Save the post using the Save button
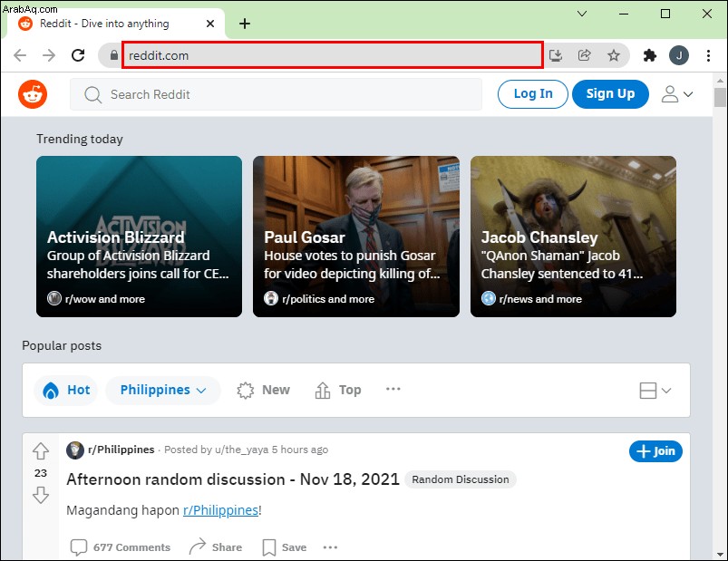 [285, 547]
